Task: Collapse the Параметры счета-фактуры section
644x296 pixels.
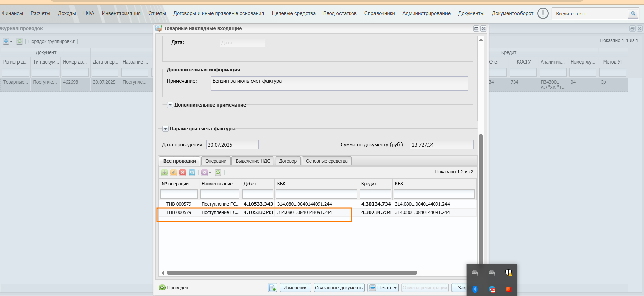Action: pos(166,129)
